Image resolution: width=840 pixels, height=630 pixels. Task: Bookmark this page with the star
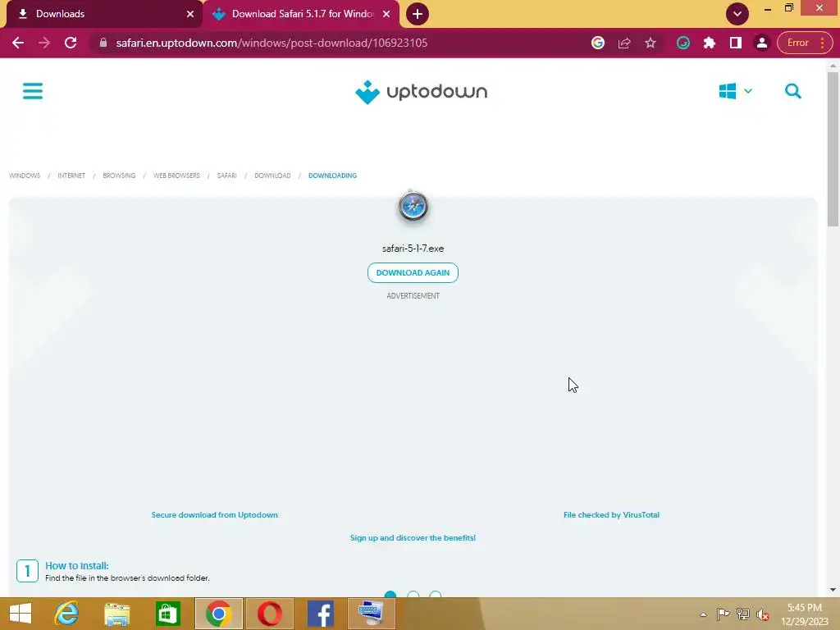coord(651,43)
